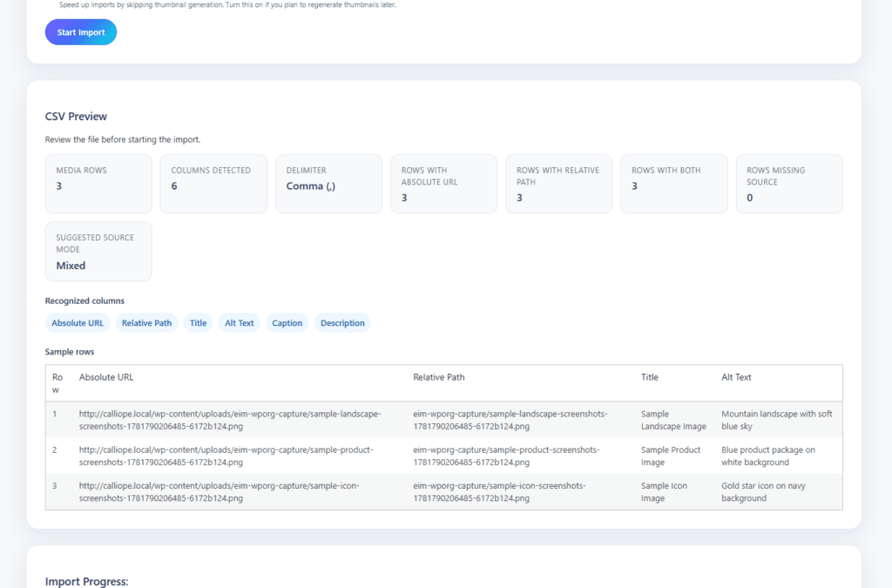Click the Import Progress heading
The width and height of the screenshot is (892, 588).
click(86, 581)
